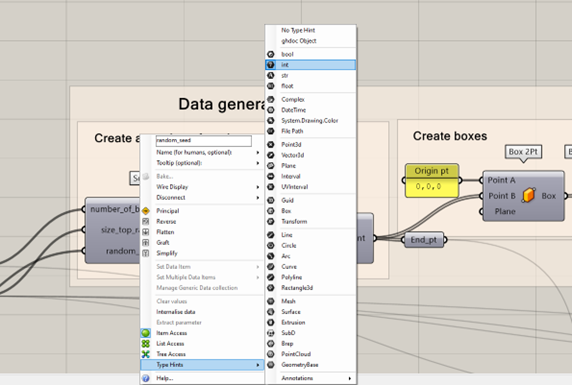The image size is (572, 385).
Task: Click the Complex type hint icon
Action: click(x=271, y=99)
